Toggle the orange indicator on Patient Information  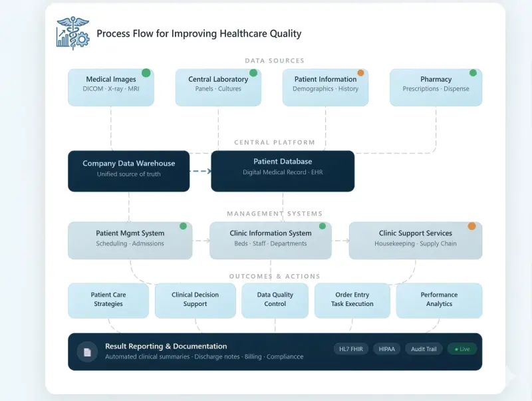(x=360, y=72)
